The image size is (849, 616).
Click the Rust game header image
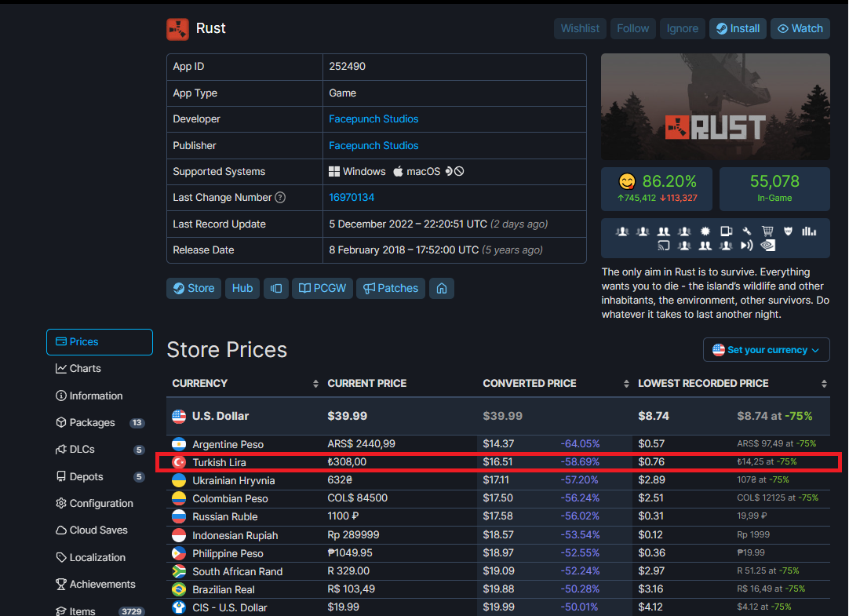tap(715, 107)
